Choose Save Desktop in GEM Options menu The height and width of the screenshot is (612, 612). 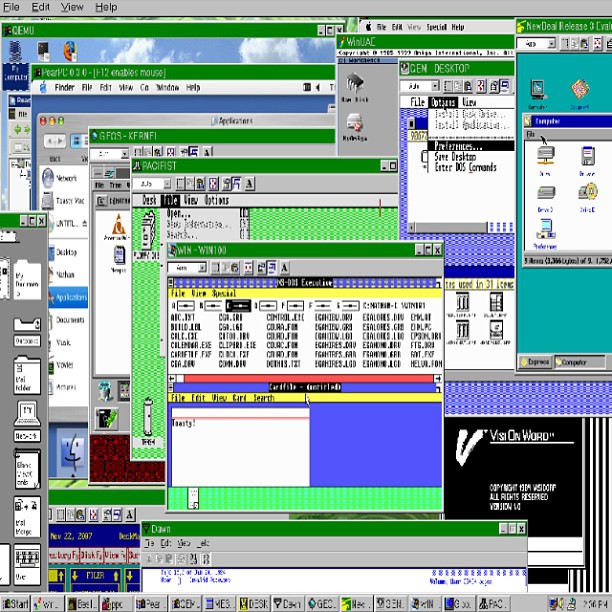[x=455, y=157]
